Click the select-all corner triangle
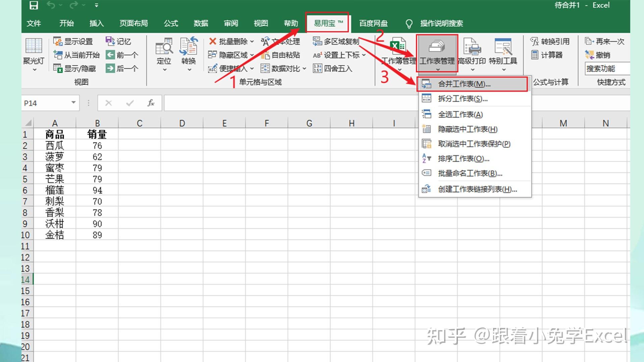 [x=28, y=123]
